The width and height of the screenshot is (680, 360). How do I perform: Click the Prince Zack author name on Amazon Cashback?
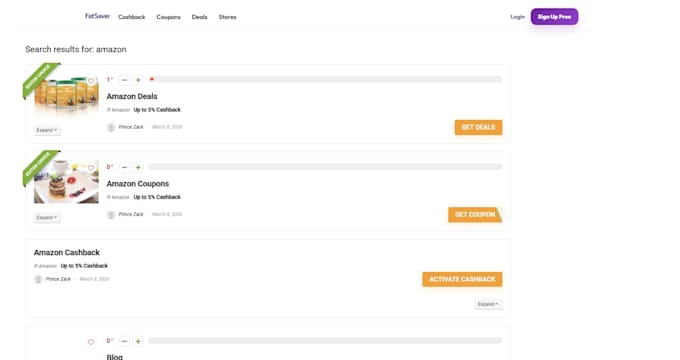click(58, 279)
